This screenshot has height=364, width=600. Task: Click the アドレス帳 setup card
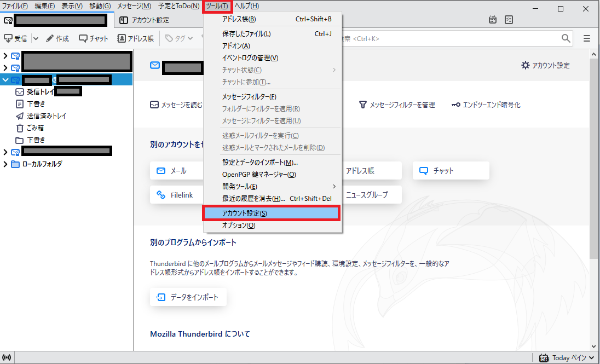tap(372, 171)
